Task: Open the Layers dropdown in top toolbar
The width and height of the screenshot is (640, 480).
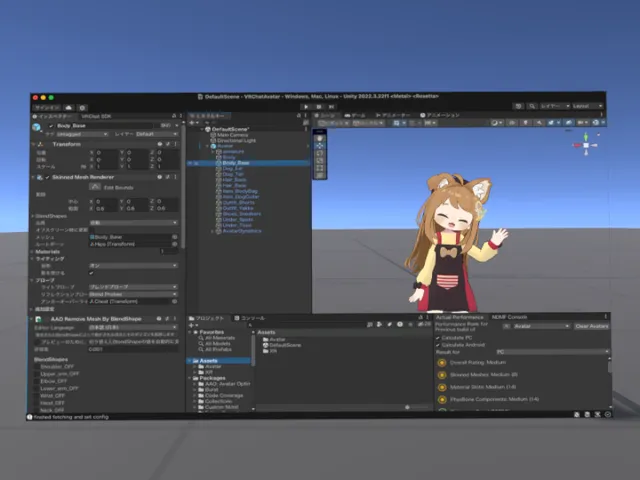Action: pos(555,106)
